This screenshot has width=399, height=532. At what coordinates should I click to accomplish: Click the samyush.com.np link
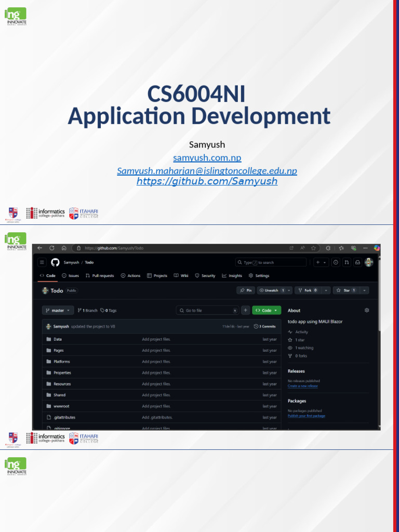pyautogui.click(x=207, y=158)
